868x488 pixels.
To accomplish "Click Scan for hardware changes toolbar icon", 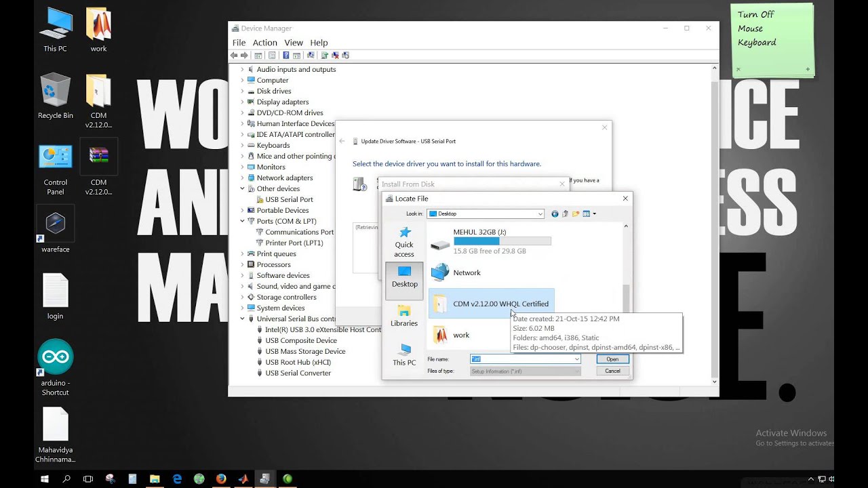I will pos(311,56).
